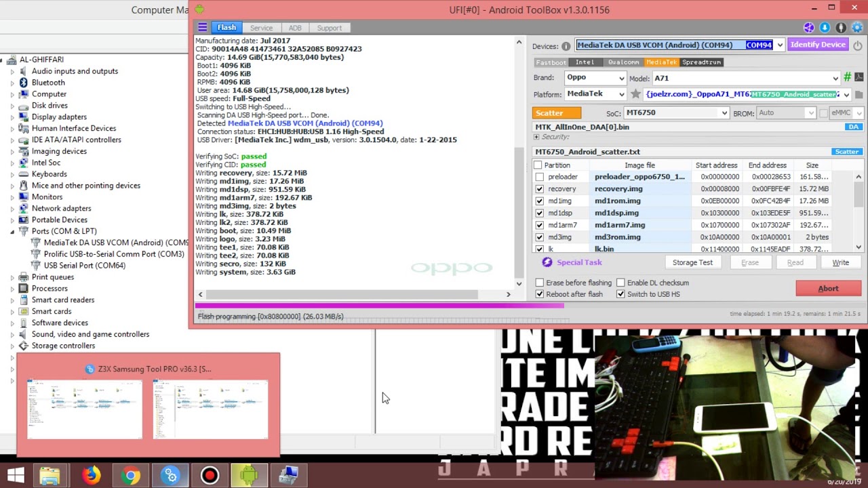Open File Explorer from the taskbar
This screenshot has width=868, height=488.
(50, 475)
